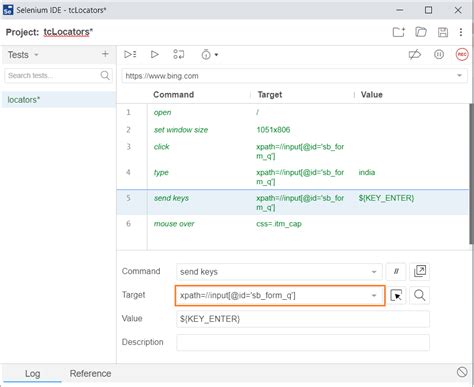This screenshot has height=387, width=474.
Task: Click the 1051x806 target cell
Action: click(273, 130)
